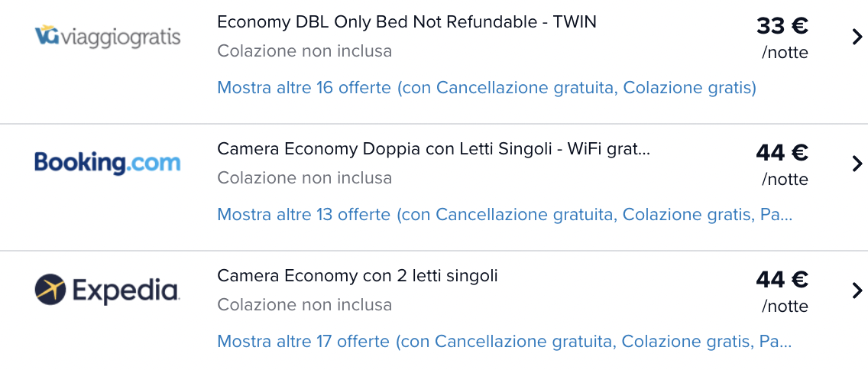868x370 pixels.
Task: Click the 33 € per night price
Action: pyautogui.click(x=782, y=25)
